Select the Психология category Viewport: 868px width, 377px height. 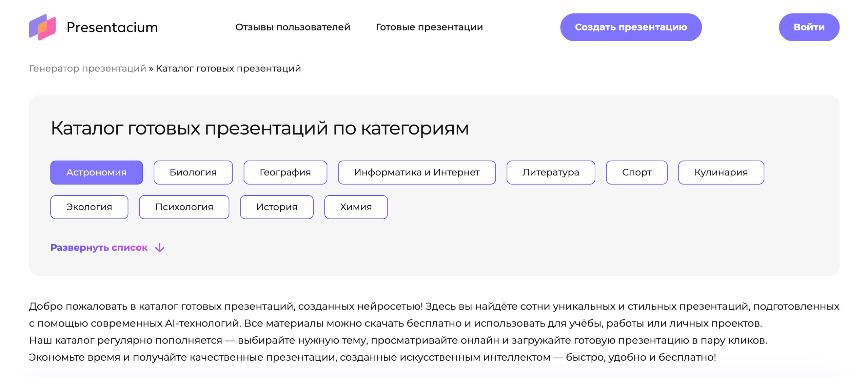tap(184, 207)
